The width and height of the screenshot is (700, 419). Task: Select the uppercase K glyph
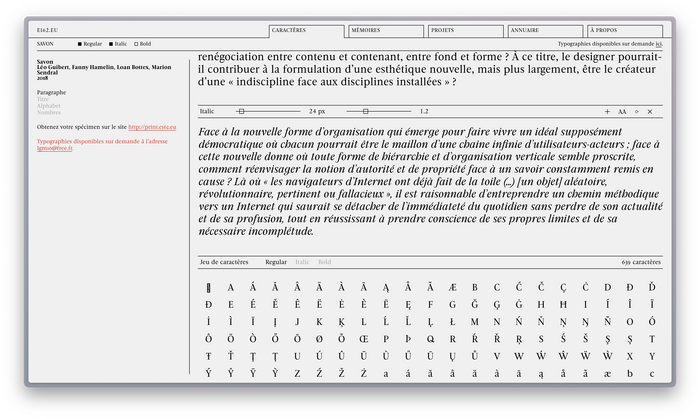[319, 322]
